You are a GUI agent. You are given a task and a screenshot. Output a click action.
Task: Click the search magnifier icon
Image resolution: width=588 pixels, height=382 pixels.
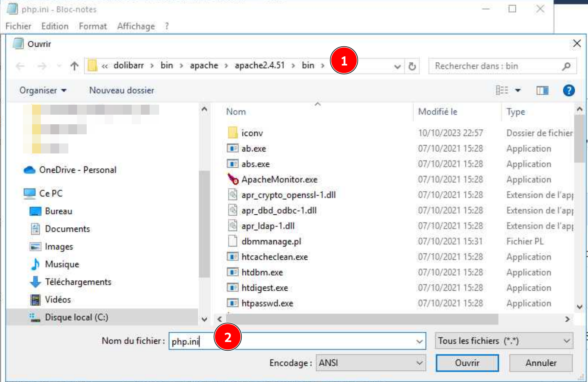click(566, 66)
